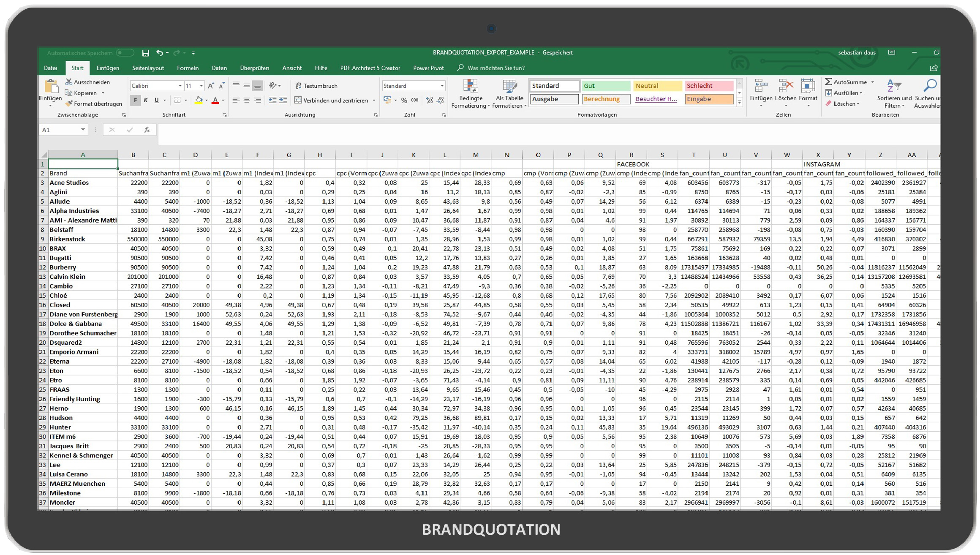Click the increase font size icon
The width and height of the screenshot is (980, 555).
coord(211,86)
